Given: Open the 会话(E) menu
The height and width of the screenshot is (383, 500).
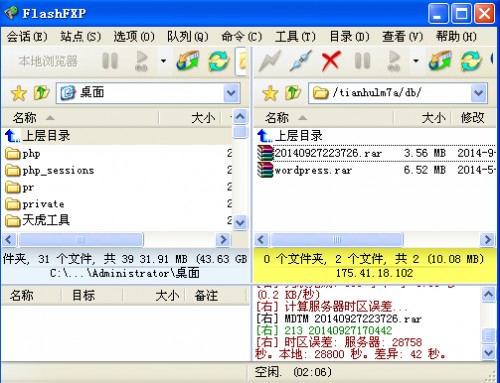Looking at the screenshot, I should click(27, 36).
